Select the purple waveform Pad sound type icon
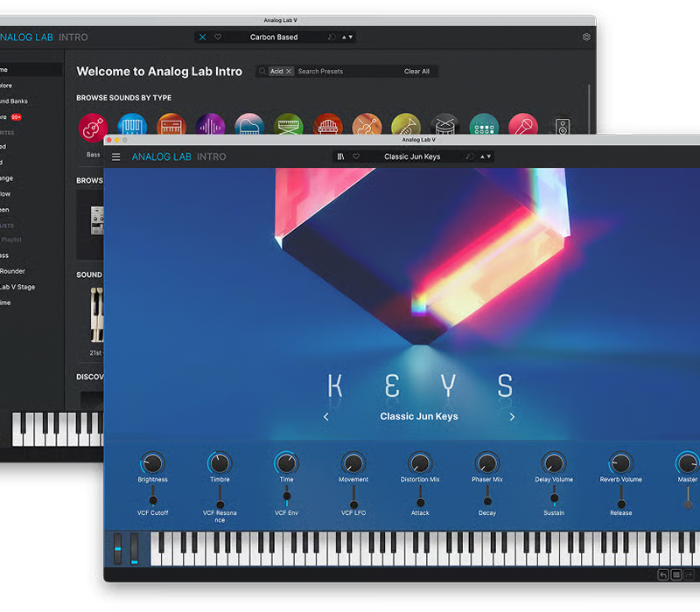This screenshot has width=700, height=612. (210, 124)
